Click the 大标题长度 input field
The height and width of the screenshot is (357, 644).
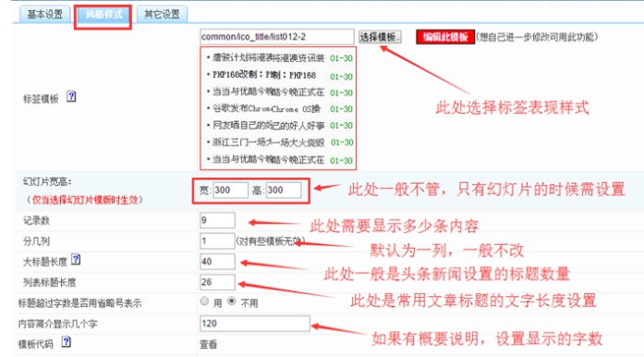click(217, 262)
